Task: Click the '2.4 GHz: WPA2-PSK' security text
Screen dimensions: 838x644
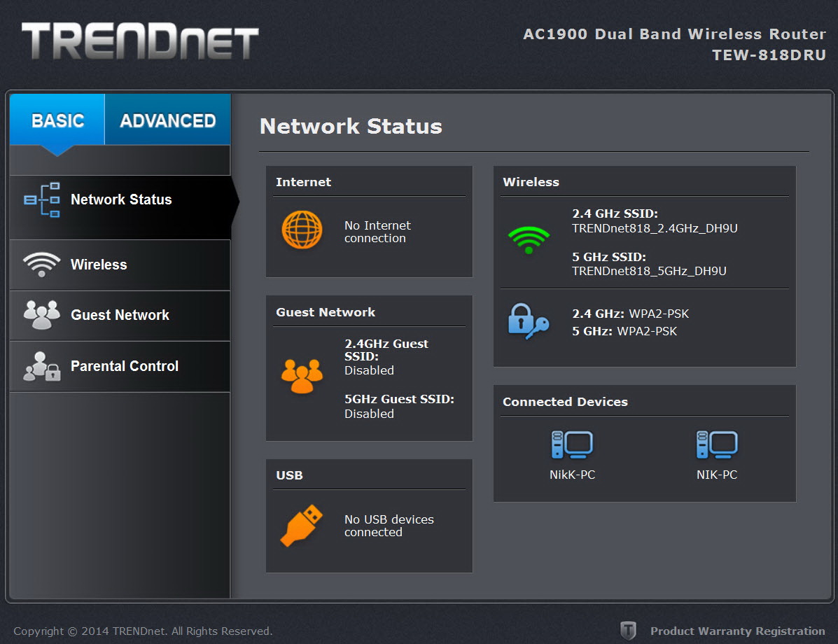Action: tap(630, 314)
